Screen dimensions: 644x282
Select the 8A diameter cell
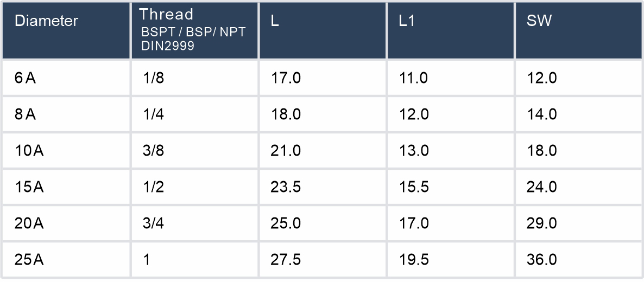pos(26,114)
